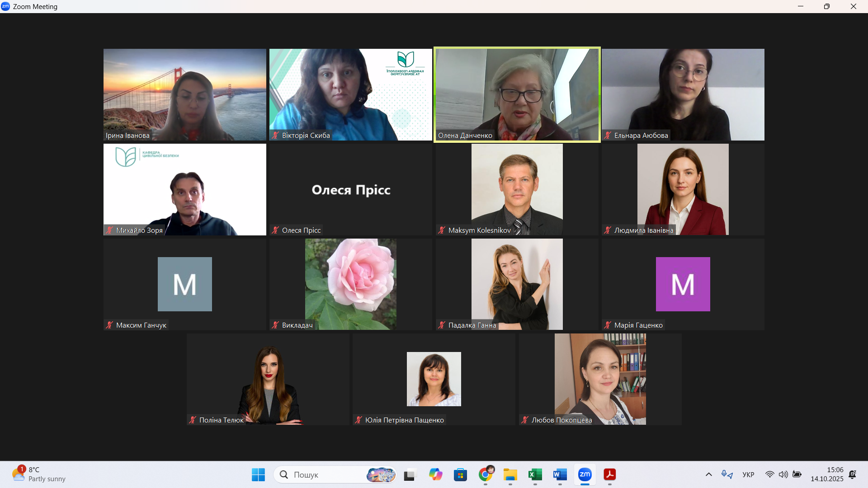This screenshot has width=868, height=488.
Task: Click the muted mic icon beside Михайло Зоря
Action: [x=109, y=230]
